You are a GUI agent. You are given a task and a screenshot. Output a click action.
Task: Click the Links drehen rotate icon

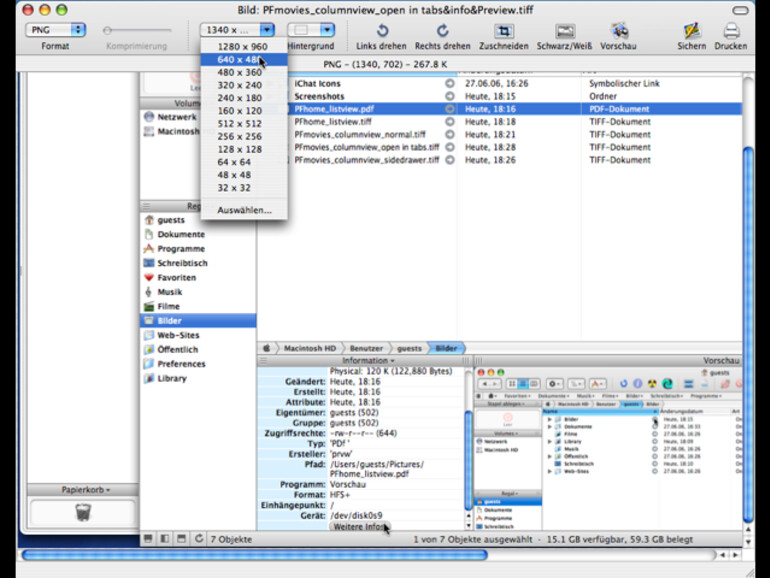click(x=381, y=31)
